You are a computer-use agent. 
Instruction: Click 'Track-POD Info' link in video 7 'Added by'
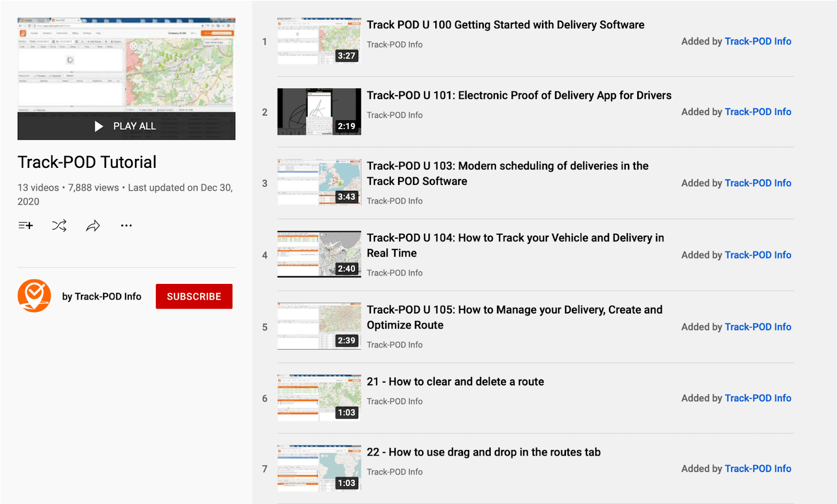coord(758,468)
